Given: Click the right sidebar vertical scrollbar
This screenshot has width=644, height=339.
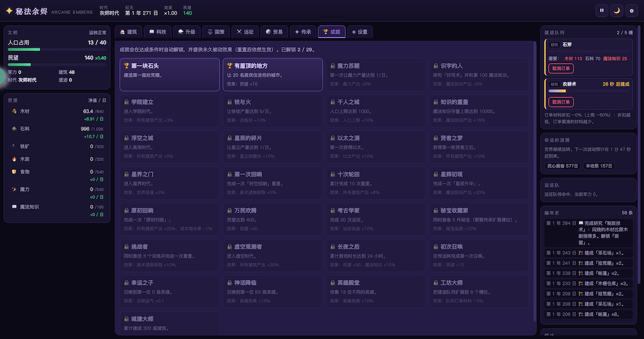Looking at the screenshot, I should point(639,156).
